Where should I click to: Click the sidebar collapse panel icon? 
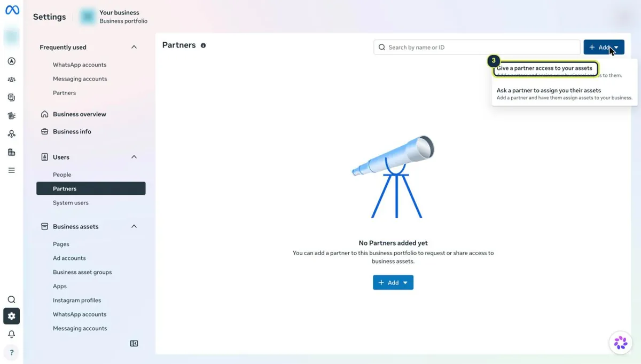coord(134,344)
